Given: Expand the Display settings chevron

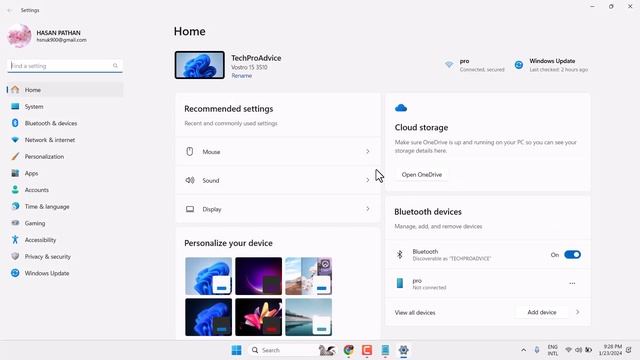Looking at the screenshot, I should (x=368, y=209).
